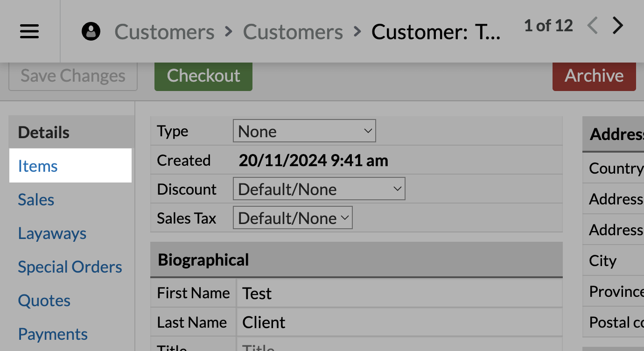The height and width of the screenshot is (351, 644).
Task: Click the red Archive button
Action: [x=594, y=76]
